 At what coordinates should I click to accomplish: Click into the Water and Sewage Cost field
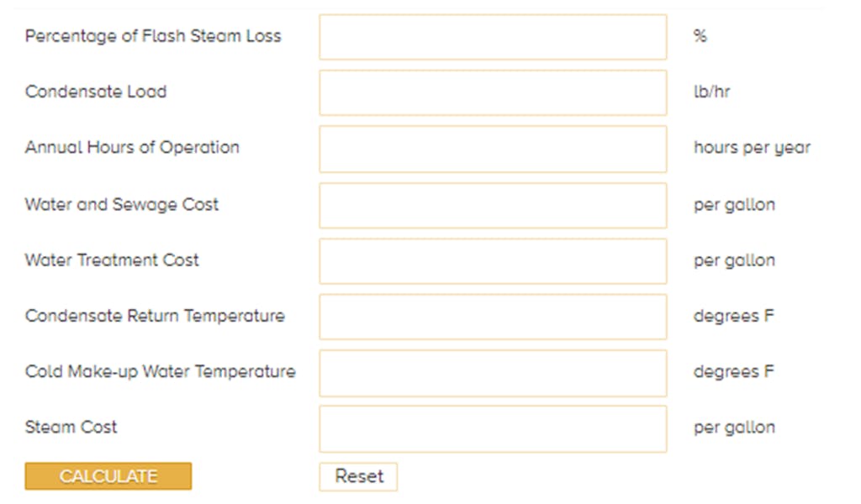pos(493,205)
